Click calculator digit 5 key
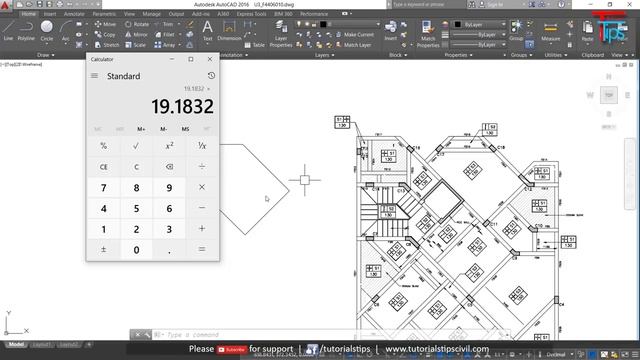The image size is (640, 360). (136, 209)
